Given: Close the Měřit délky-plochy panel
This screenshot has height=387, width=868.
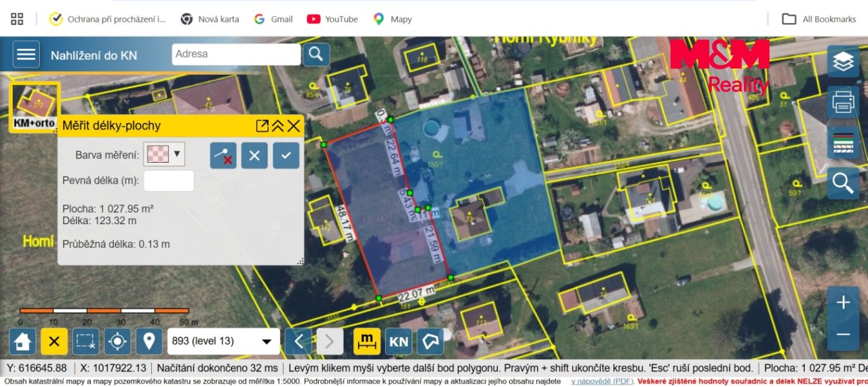Looking at the screenshot, I should [294, 125].
